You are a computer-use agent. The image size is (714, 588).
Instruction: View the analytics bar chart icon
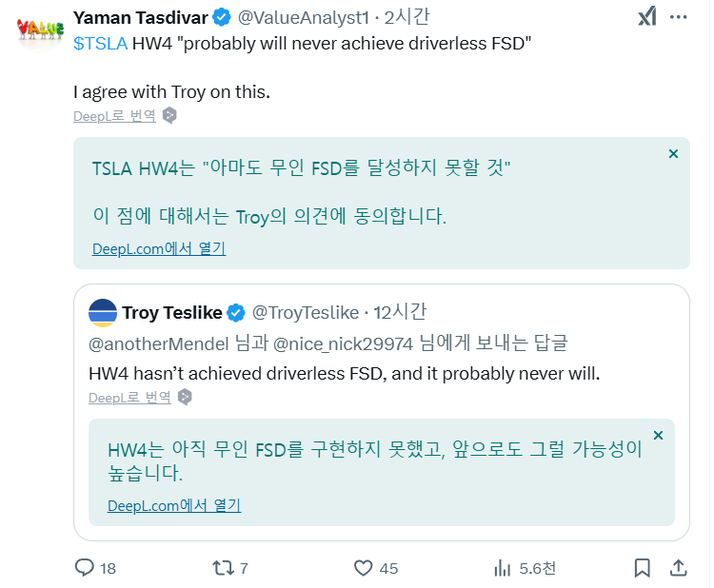click(x=503, y=568)
